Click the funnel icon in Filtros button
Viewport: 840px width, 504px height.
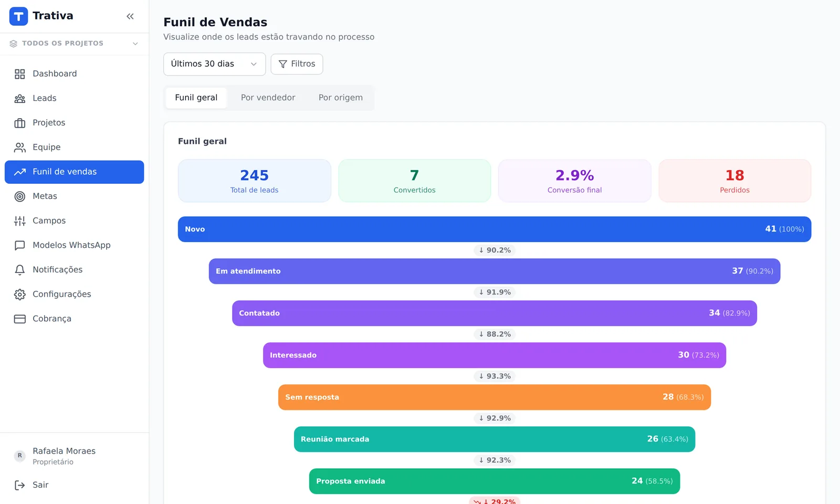click(x=282, y=64)
